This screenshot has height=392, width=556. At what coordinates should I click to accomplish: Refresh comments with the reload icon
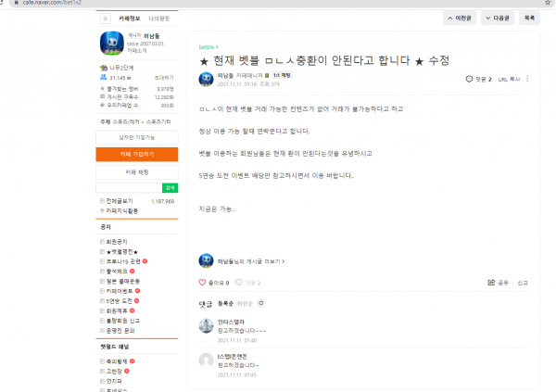click(x=261, y=303)
